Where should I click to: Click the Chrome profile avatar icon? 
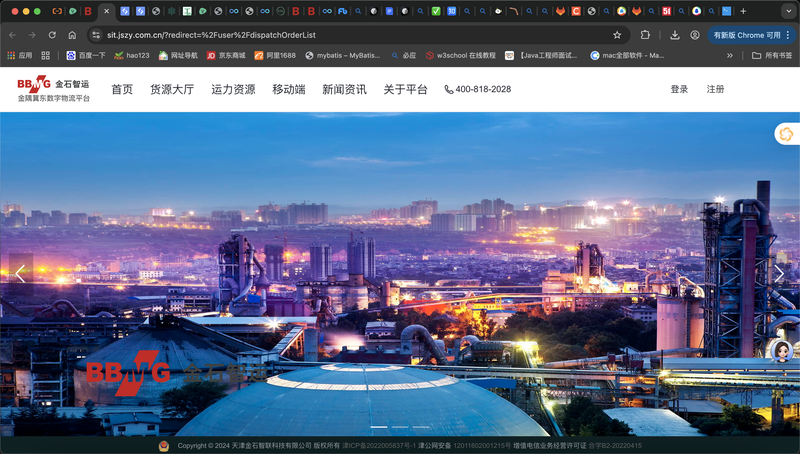(x=695, y=35)
